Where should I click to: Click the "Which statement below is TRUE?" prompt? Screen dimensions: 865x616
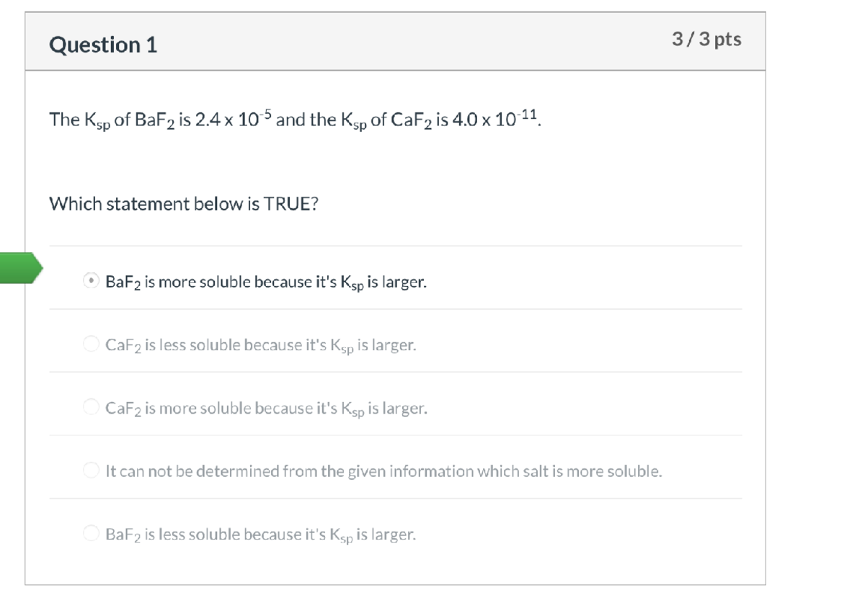point(184,204)
